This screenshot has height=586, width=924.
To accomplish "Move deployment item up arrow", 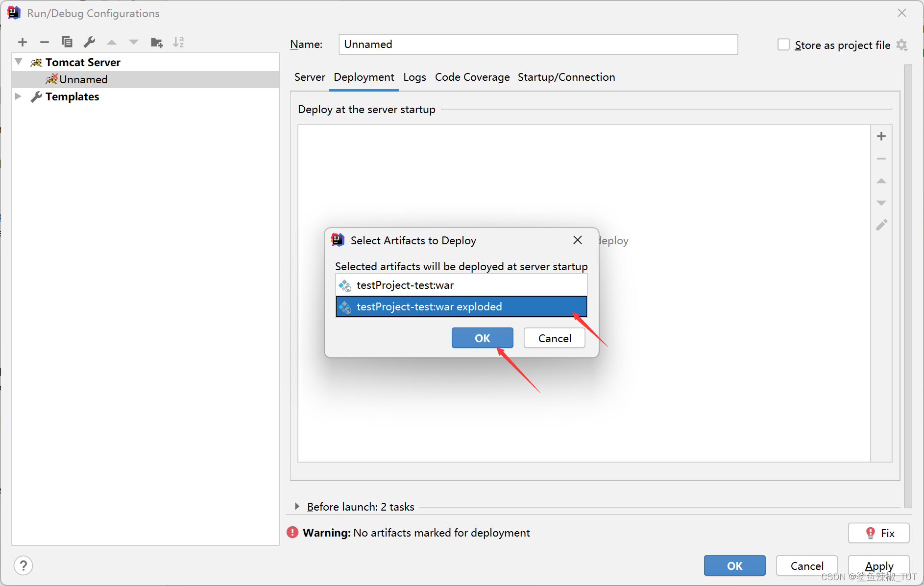I will tap(881, 181).
